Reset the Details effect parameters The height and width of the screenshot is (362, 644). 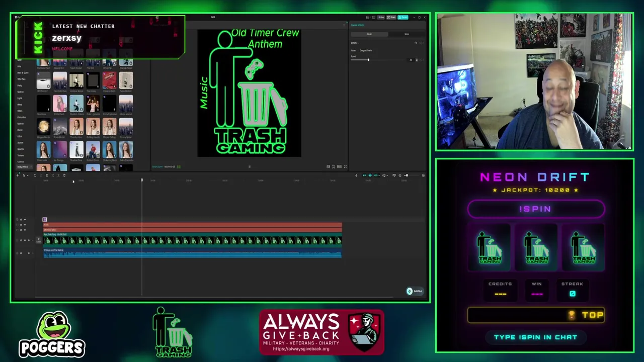[416, 43]
